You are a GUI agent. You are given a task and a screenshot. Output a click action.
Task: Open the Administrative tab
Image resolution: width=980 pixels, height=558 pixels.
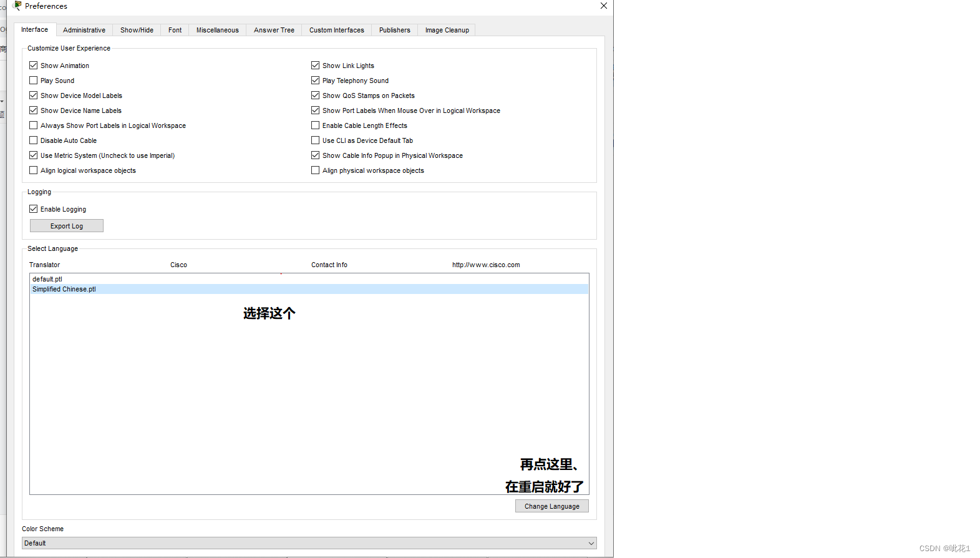pos(84,30)
